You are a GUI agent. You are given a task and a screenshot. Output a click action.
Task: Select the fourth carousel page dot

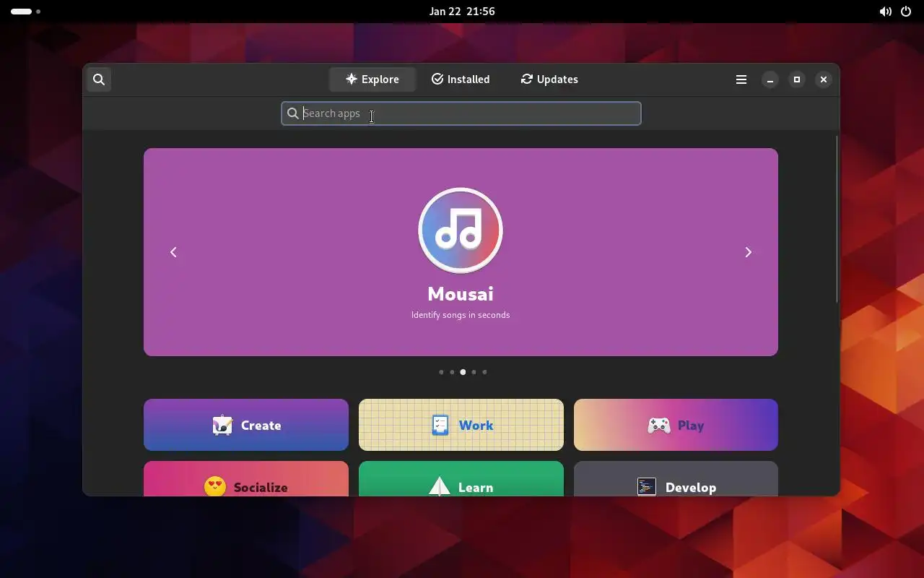point(474,372)
